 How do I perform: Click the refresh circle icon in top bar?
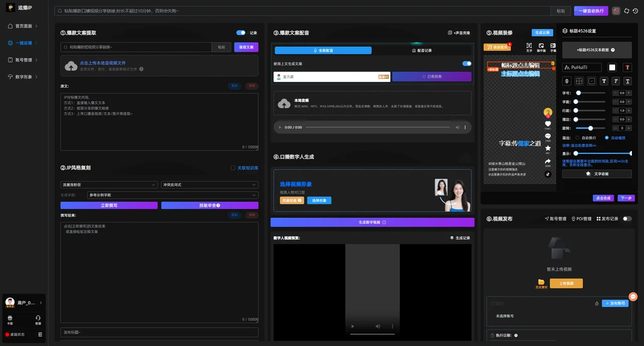click(x=626, y=11)
